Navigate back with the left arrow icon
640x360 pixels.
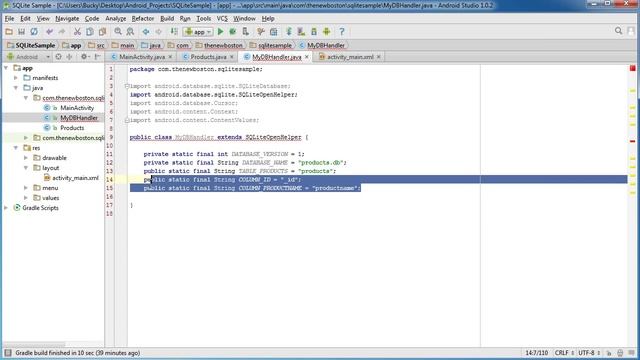pyautogui.click(x=146, y=31)
